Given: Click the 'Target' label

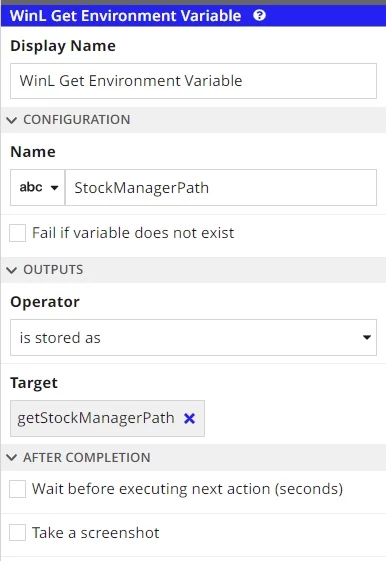Looking at the screenshot, I should pos(34,383).
